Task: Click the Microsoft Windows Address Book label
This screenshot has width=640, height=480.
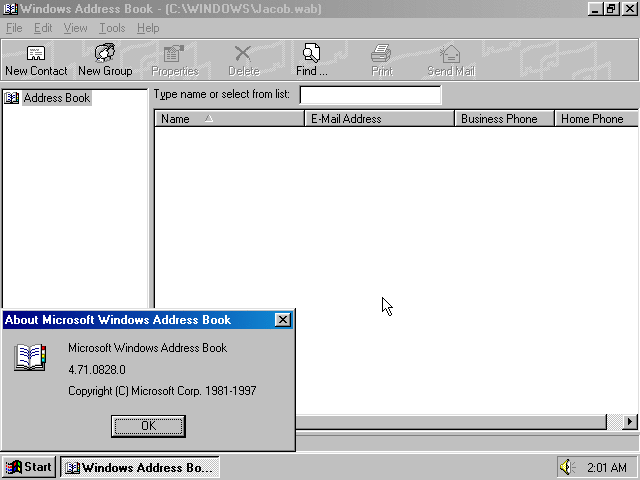Action: 147,348
